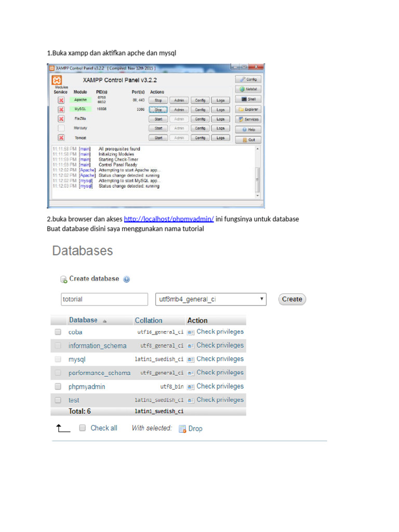This screenshot has width=399, height=532.
Task: Open the utf8mb4_general_ci collation dropdown
Action: tap(210, 299)
